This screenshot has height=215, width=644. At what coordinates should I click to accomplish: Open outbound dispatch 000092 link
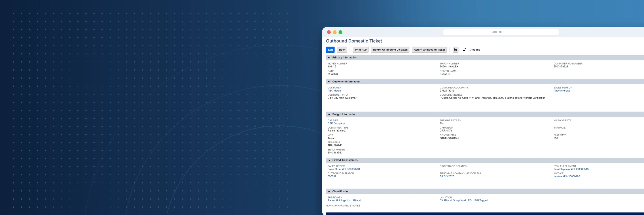[x=332, y=176]
